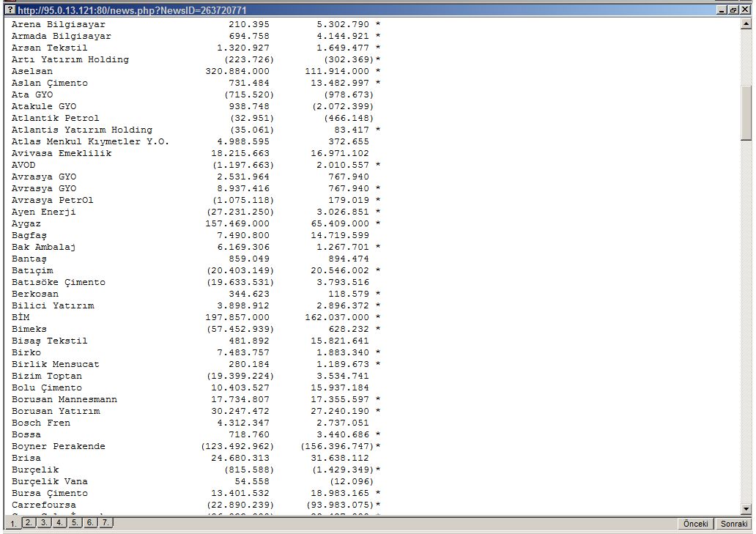Image resolution: width=756 pixels, height=534 pixels.
Task: Click Batısöke Çimento in the list
Action: pyautogui.click(x=59, y=283)
